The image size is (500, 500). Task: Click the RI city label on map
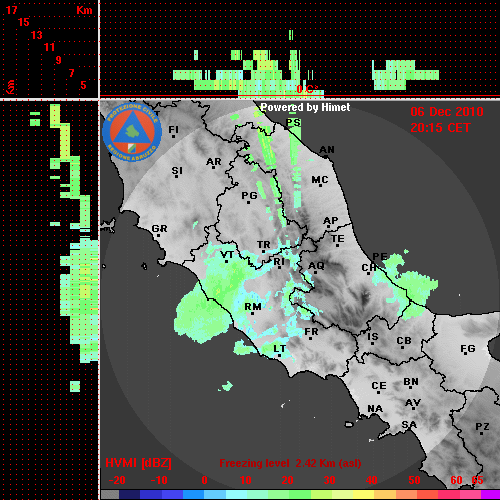coord(279,262)
